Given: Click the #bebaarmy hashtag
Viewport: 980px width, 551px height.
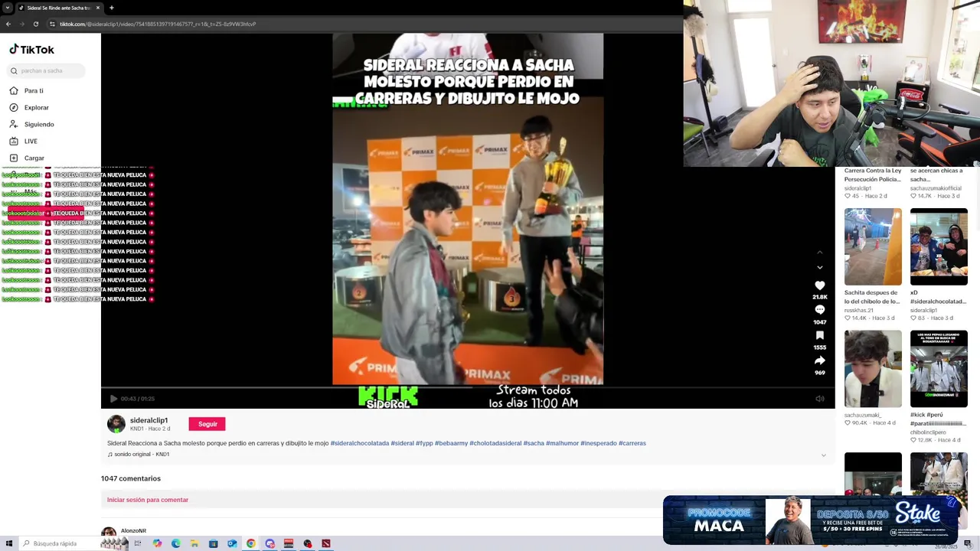Looking at the screenshot, I should pos(451,443).
